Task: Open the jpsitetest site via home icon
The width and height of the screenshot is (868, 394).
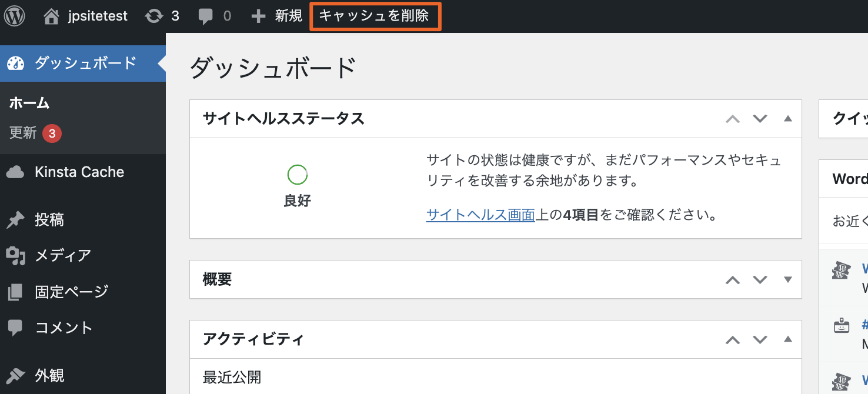Action: [52, 16]
